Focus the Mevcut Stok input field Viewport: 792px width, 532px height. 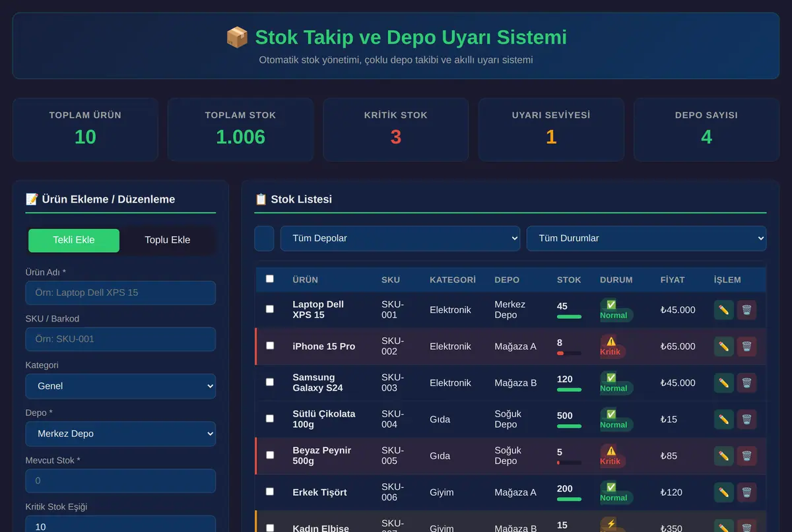(121, 481)
